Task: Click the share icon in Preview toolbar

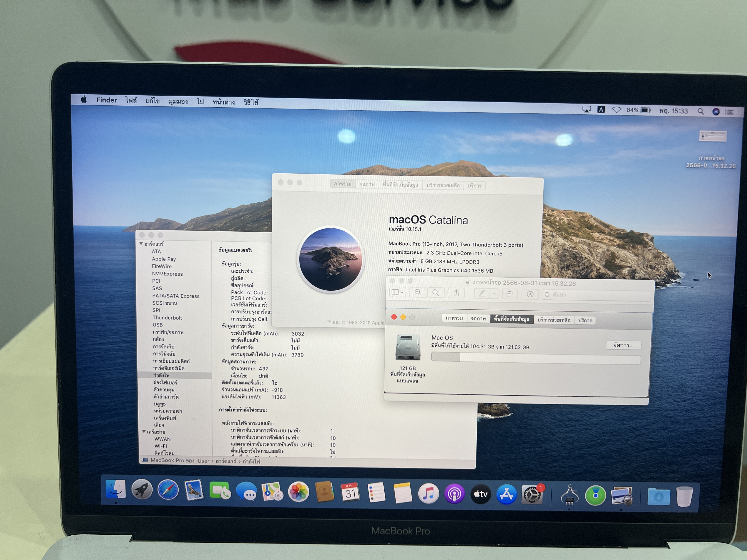Action: tap(456, 293)
